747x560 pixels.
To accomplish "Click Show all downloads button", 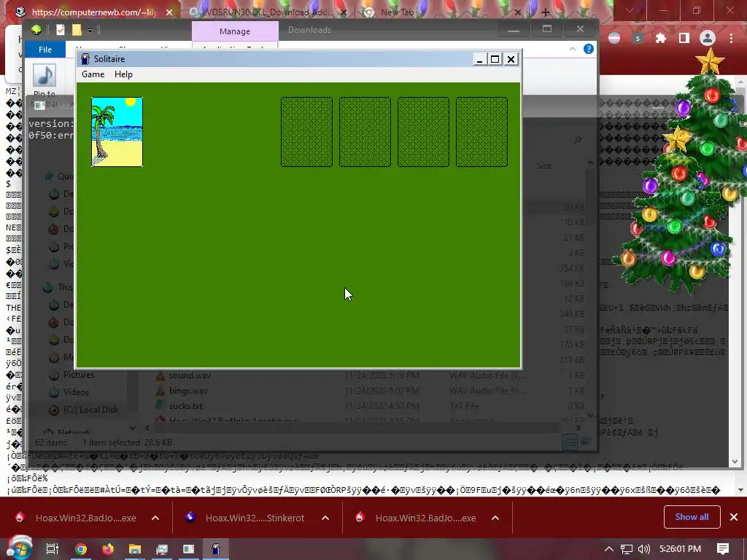I will click(x=692, y=517).
